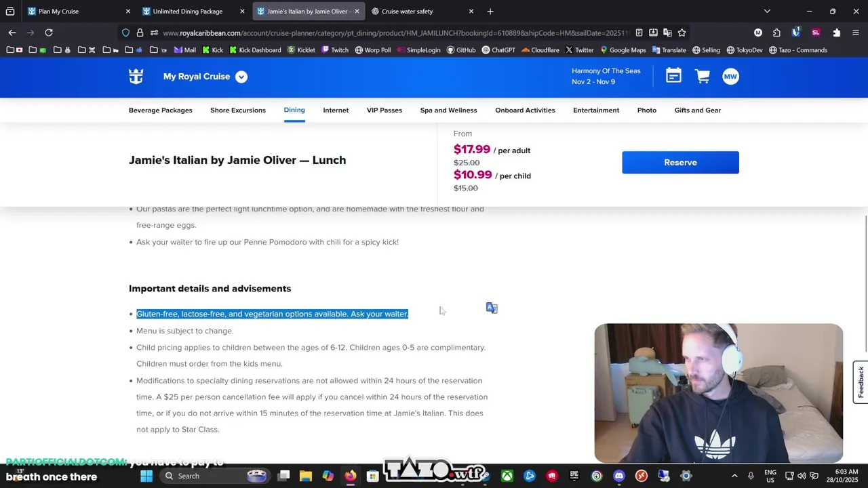Open the VIP Passes category
This screenshot has height=488, width=868.
click(x=384, y=110)
